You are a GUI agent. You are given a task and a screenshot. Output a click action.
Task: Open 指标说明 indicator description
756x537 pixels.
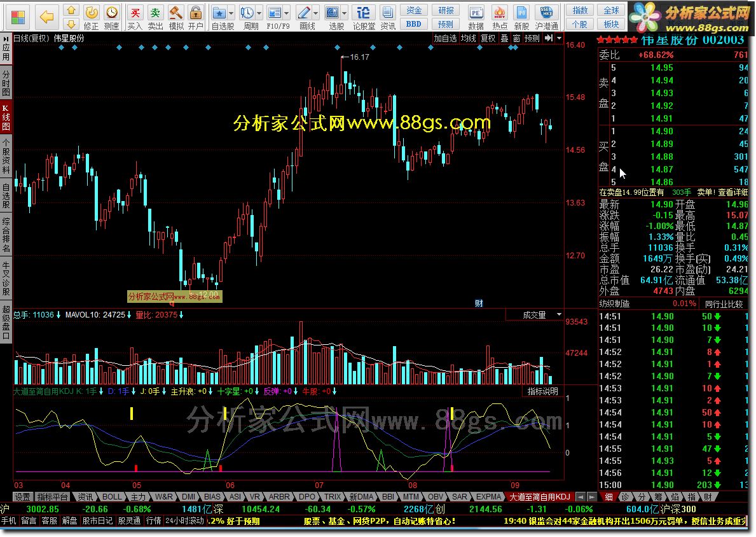point(543,391)
